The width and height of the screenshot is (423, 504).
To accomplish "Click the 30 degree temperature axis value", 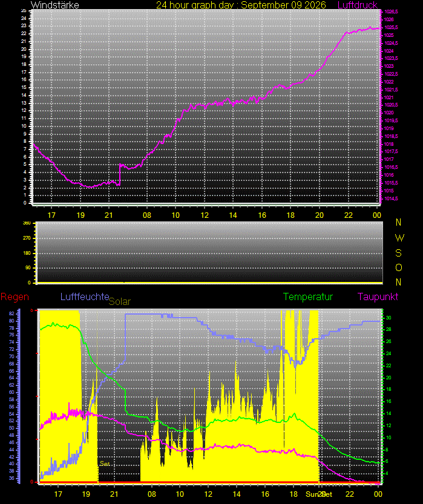I will pos(389,318).
